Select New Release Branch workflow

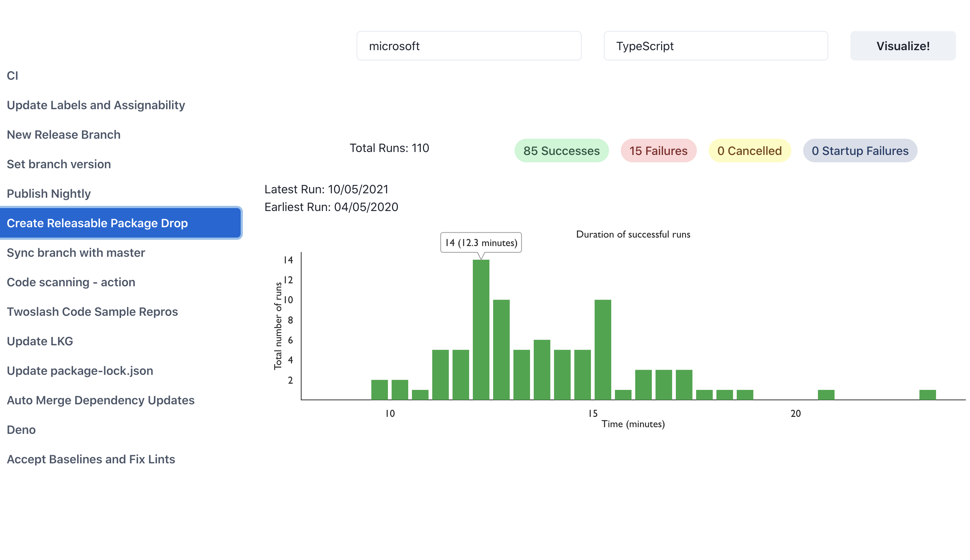(63, 135)
